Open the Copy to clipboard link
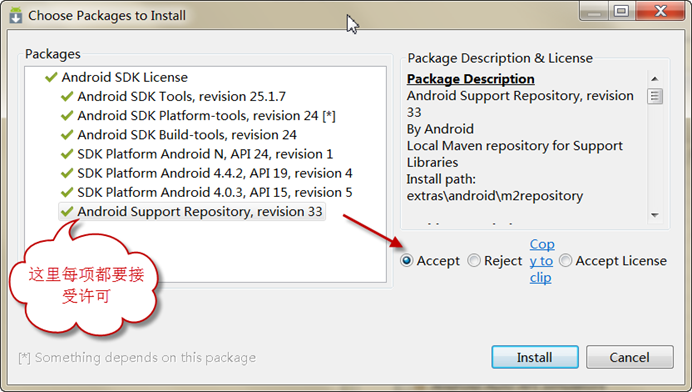Viewport: 692px width, 392px height. tap(542, 261)
